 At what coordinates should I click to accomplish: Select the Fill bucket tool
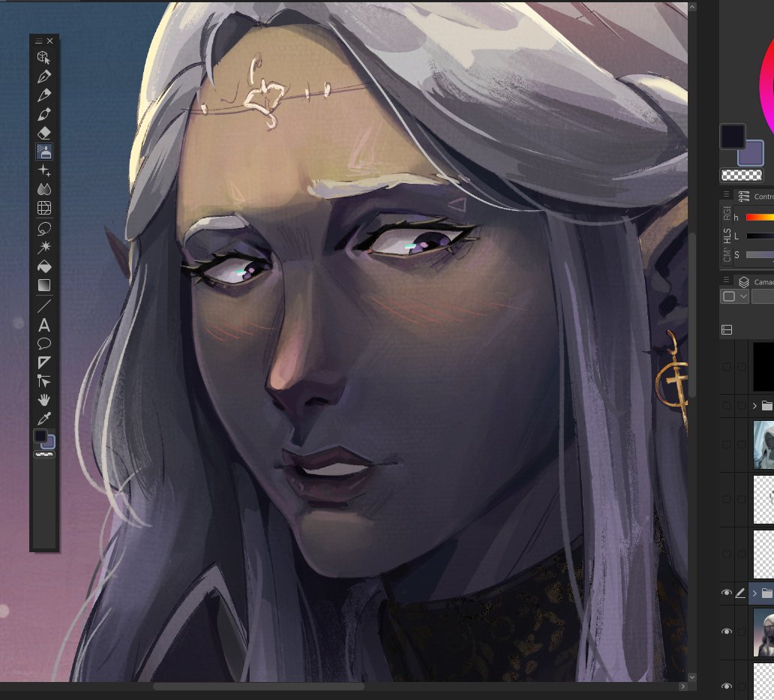tap(44, 266)
